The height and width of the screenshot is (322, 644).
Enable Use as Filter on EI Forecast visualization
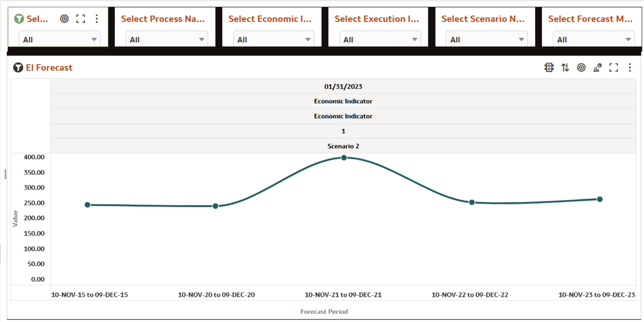point(581,67)
